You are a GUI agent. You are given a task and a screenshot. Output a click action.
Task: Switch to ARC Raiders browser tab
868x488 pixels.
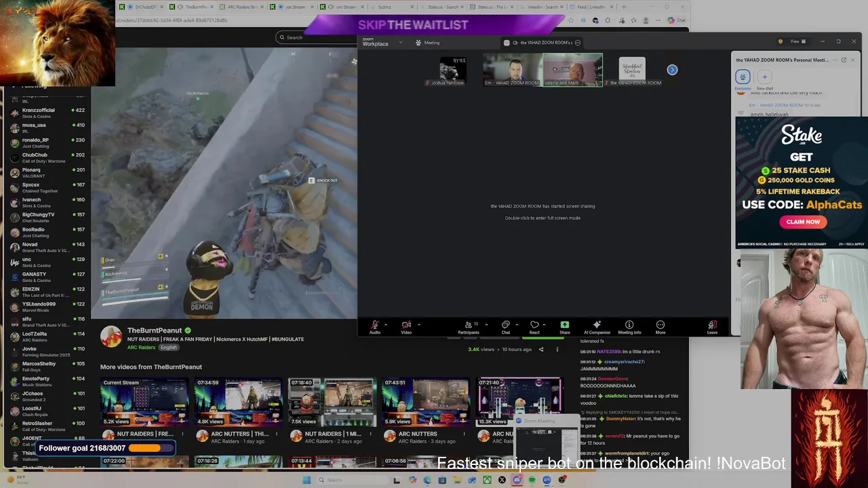click(x=242, y=7)
